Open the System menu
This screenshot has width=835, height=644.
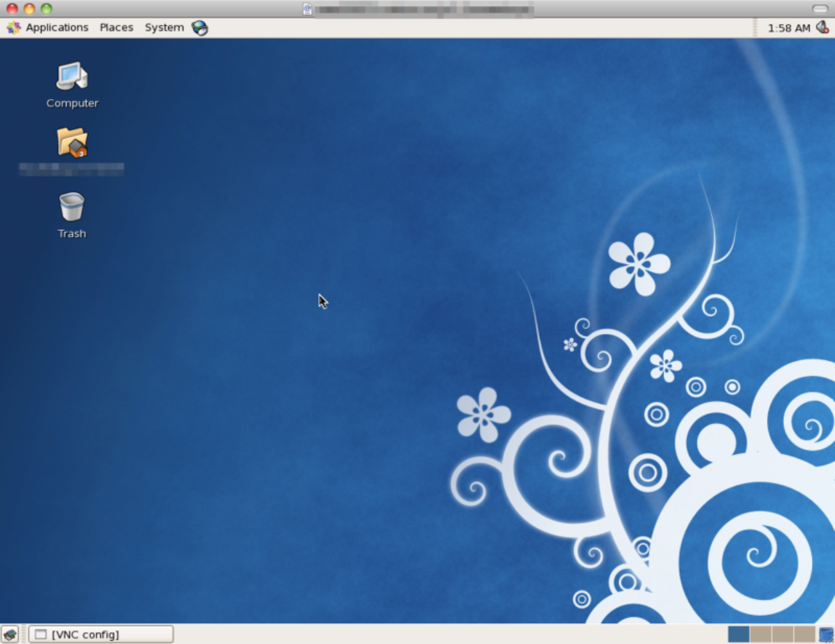point(164,28)
